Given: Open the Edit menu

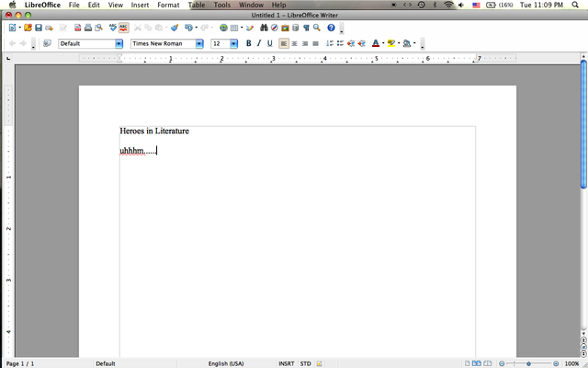Looking at the screenshot, I should [x=94, y=5].
